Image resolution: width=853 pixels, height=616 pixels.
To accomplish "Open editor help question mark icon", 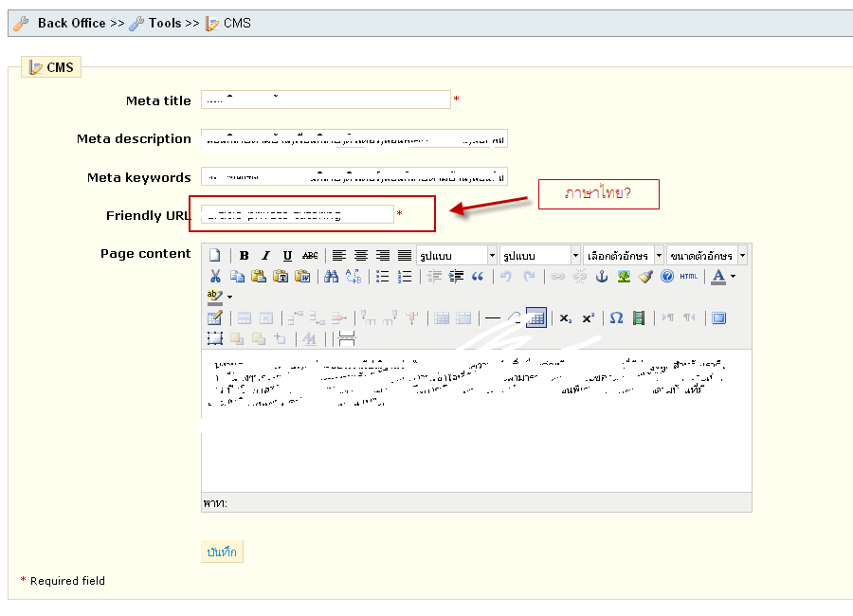I will click(667, 277).
